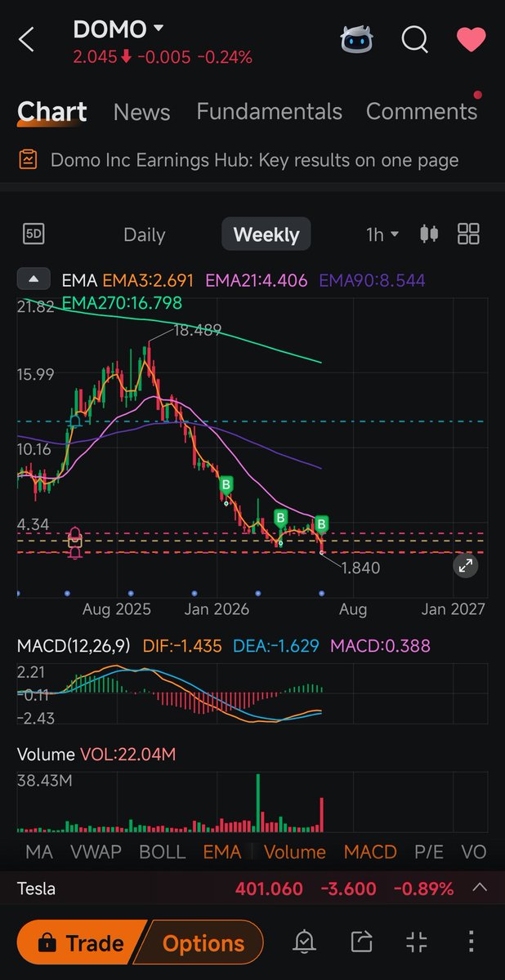Tap the collapse corners icon

[417, 943]
